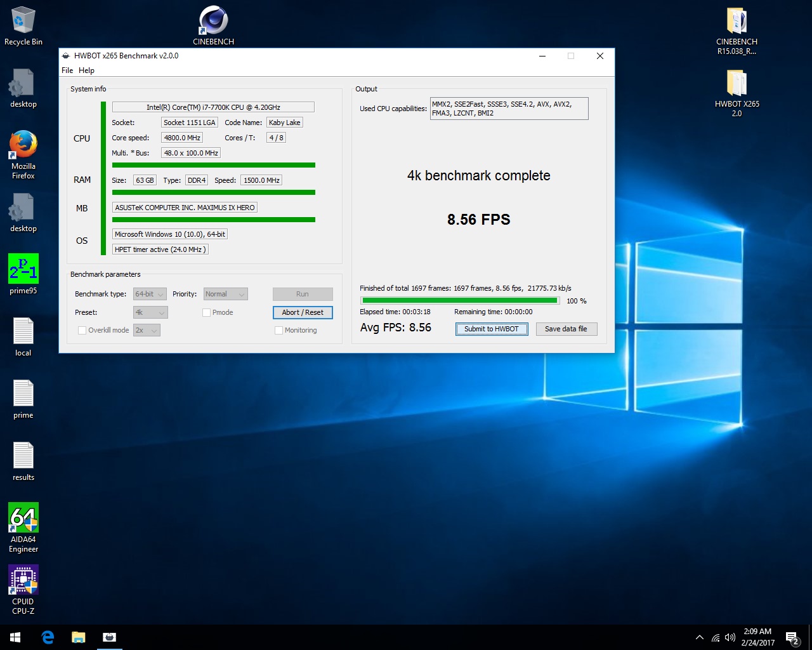Image resolution: width=812 pixels, height=650 pixels.
Task: Select the desktop file icon below Recycle Bin
Action: 23,88
